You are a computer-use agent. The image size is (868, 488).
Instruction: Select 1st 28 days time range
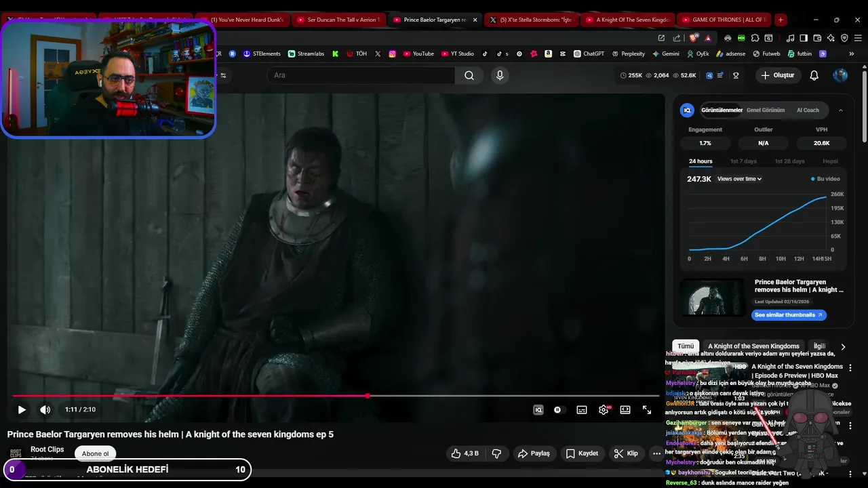click(789, 161)
